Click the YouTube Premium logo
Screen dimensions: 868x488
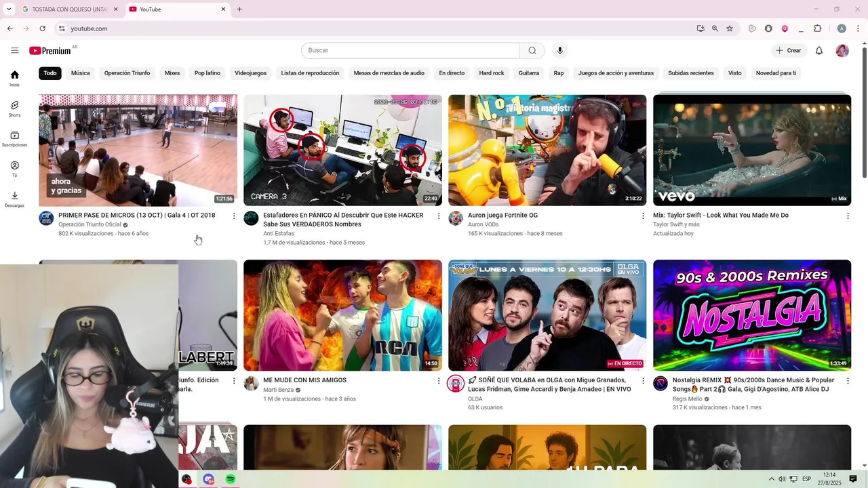click(50, 51)
